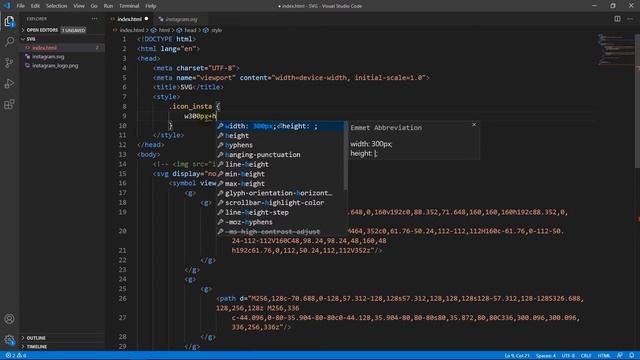This screenshot has height=360, width=640.
Task: Switch to the index.html tab
Action: (129, 19)
